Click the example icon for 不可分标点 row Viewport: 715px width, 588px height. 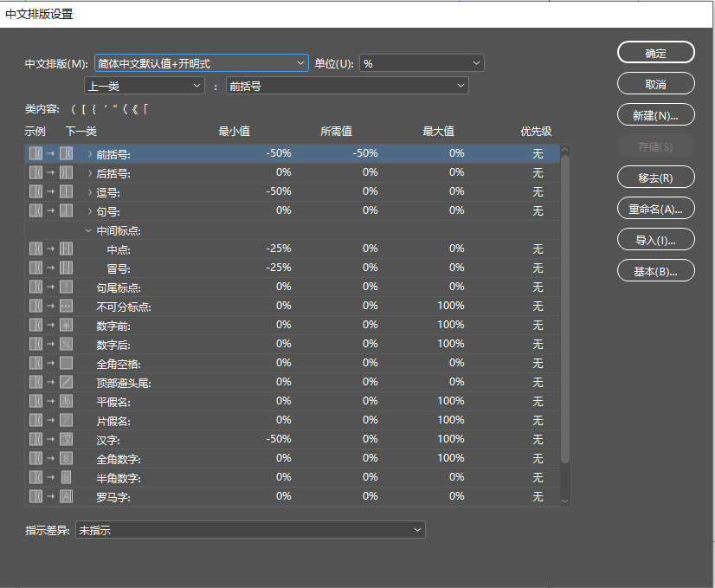coord(51,307)
